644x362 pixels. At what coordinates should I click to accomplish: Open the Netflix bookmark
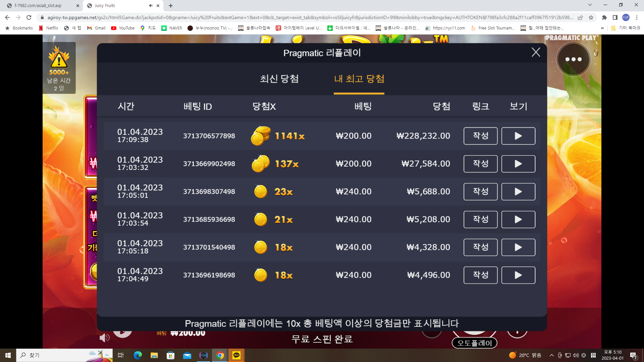pyautogui.click(x=49, y=28)
